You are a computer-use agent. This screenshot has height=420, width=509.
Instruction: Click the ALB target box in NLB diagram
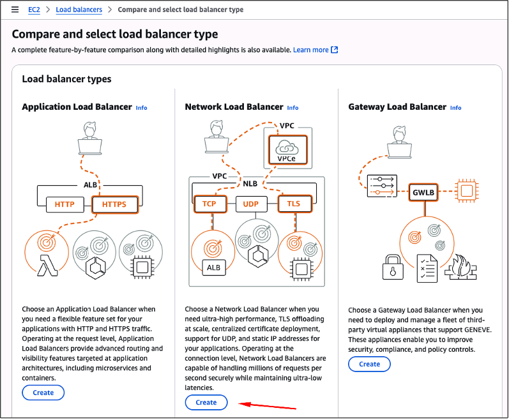pyautogui.click(x=213, y=267)
